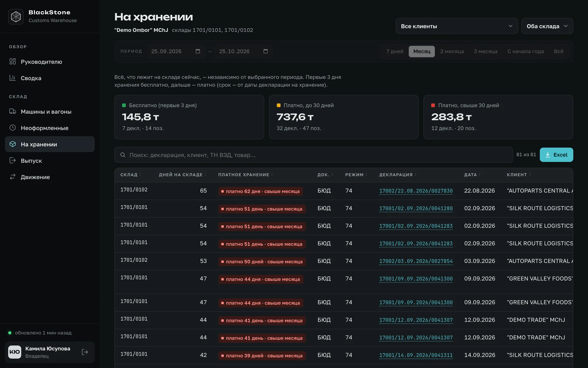Select the Месяц period

click(422, 51)
